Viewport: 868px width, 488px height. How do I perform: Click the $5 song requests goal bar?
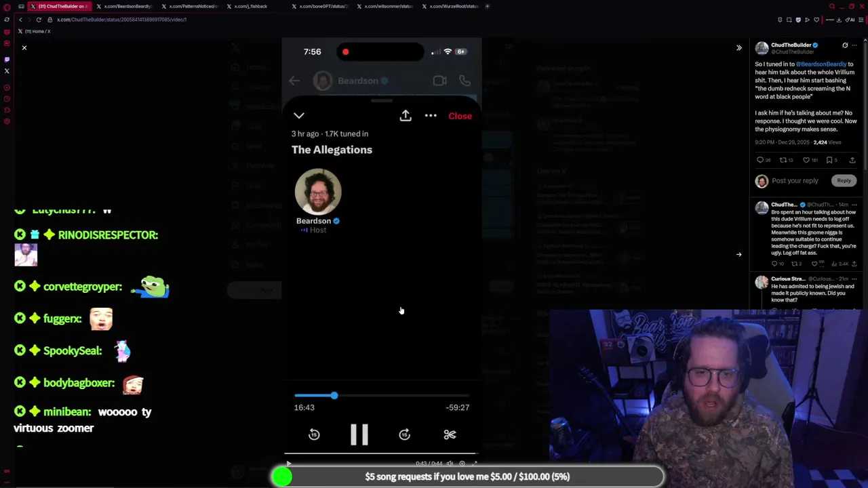tap(467, 476)
